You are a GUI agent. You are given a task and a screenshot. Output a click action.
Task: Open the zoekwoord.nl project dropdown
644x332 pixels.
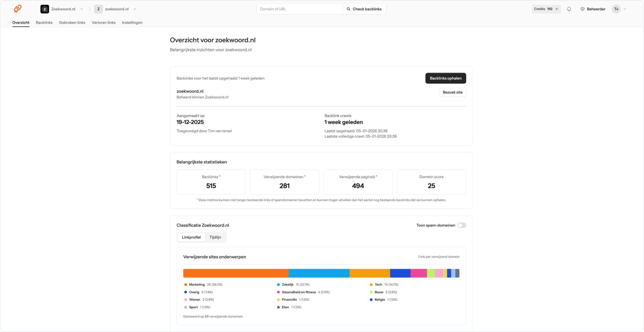(x=135, y=9)
